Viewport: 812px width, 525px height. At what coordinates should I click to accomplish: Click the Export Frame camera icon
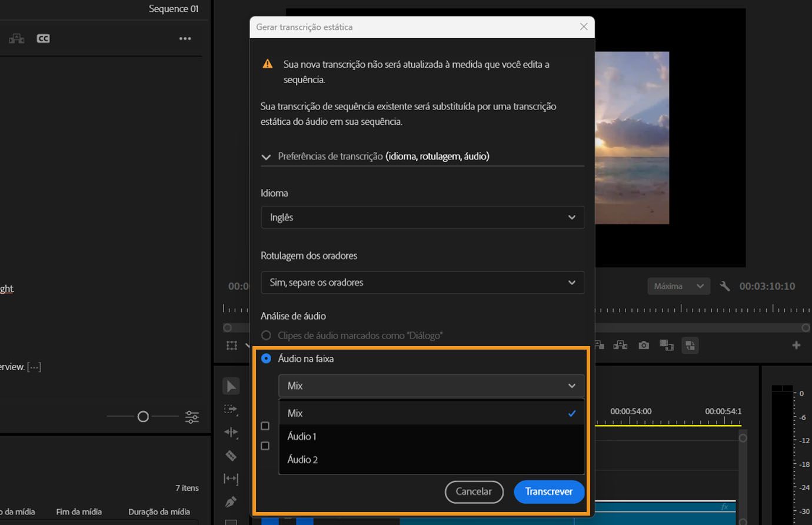coord(643,345)
